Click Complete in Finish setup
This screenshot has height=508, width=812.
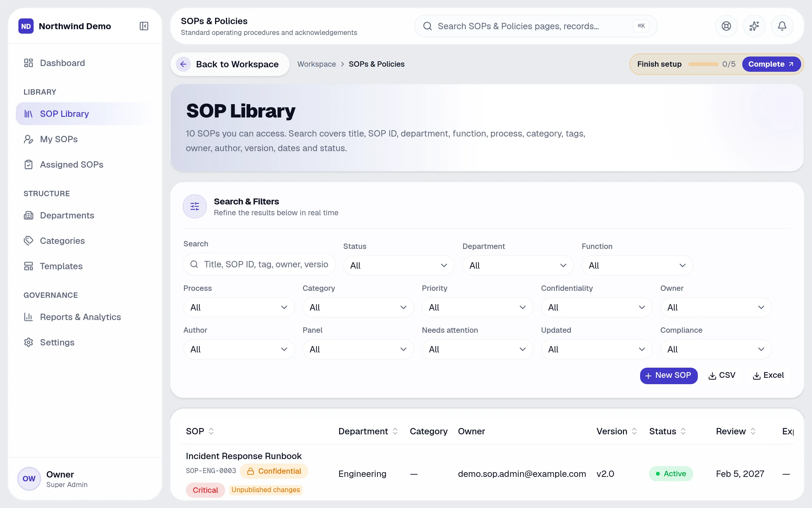(771, 64)
